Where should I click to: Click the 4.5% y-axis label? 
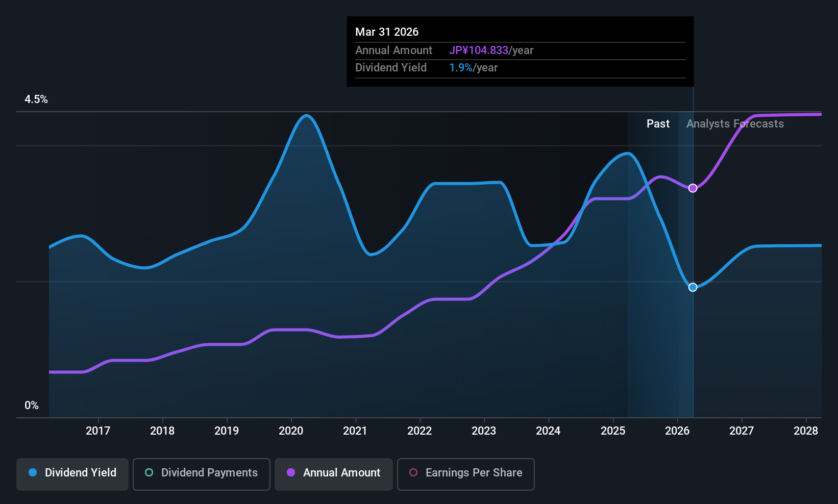point(36,99)
